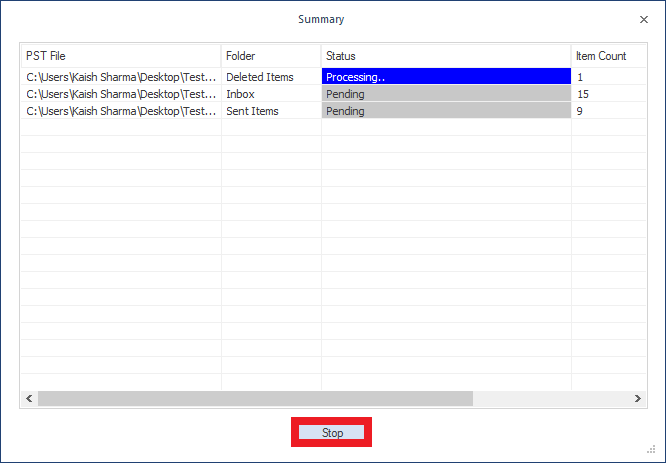Click the Folder column header
The image size is (667, 466).
[x=271, y=56]
